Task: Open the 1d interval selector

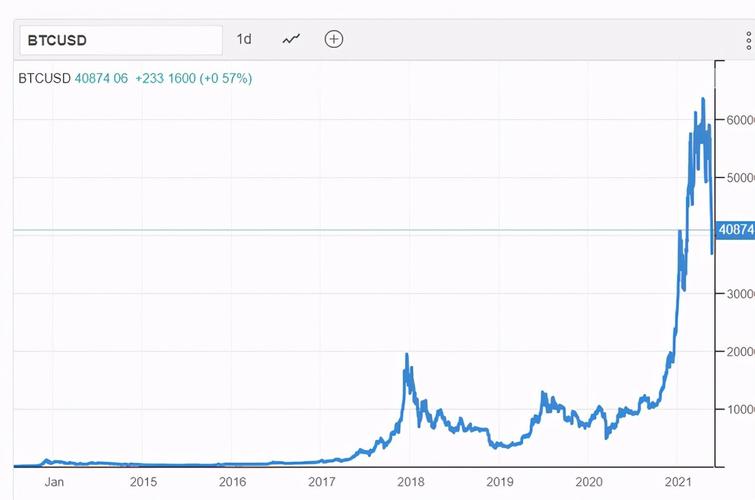Action: point(244,39)
